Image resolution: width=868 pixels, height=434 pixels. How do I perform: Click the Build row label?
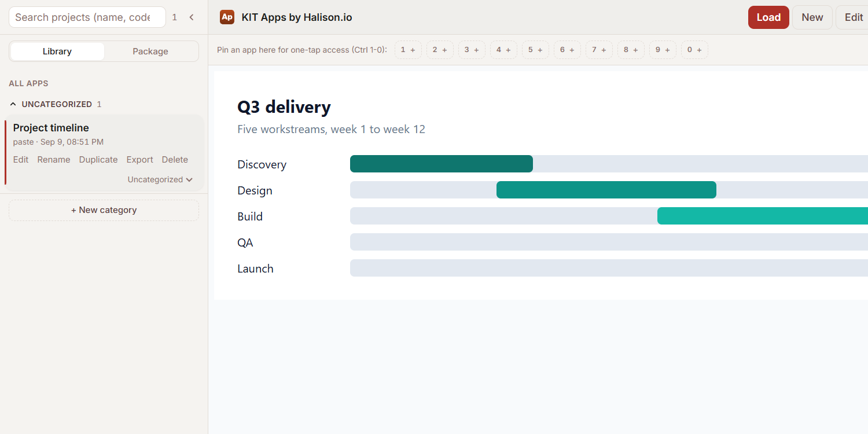250,216
